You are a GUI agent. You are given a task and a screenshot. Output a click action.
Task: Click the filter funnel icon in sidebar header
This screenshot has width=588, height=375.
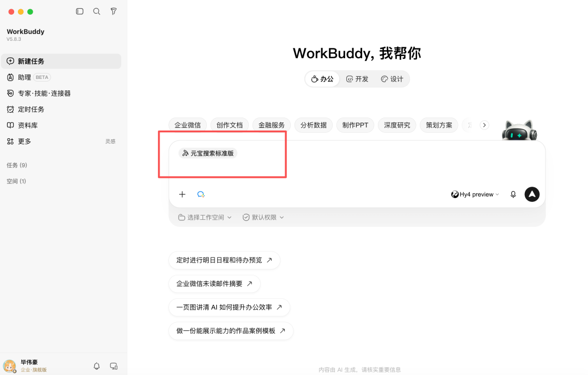[x=114, y=11]
